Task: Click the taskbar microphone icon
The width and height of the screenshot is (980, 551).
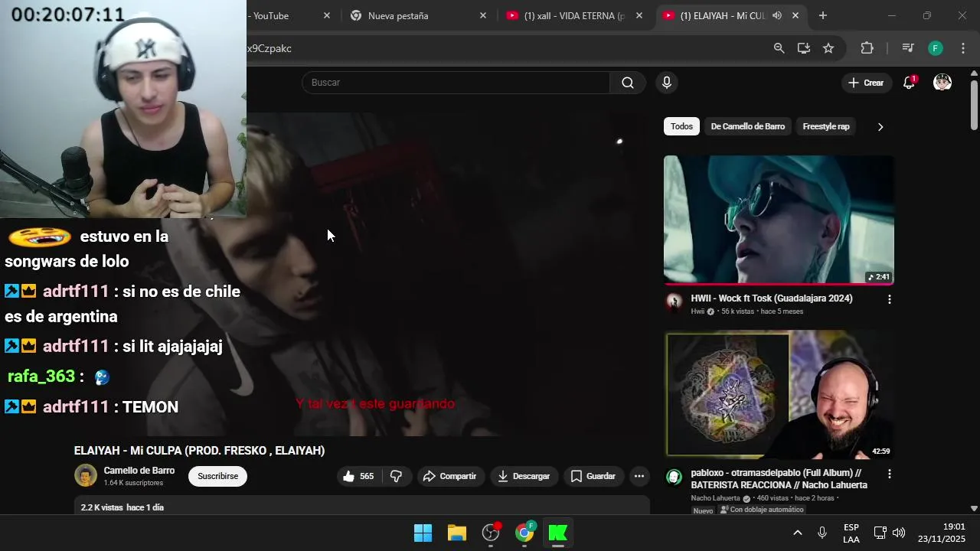Action: 822,533
